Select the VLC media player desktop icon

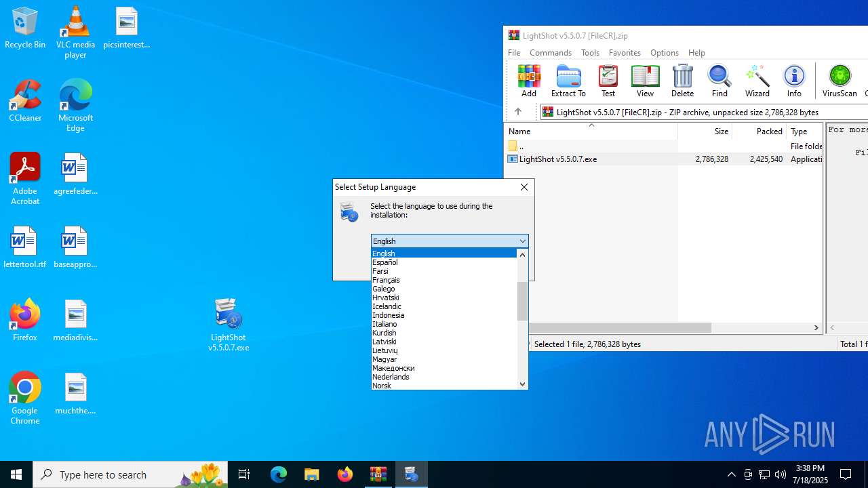(x=75, y=33)
